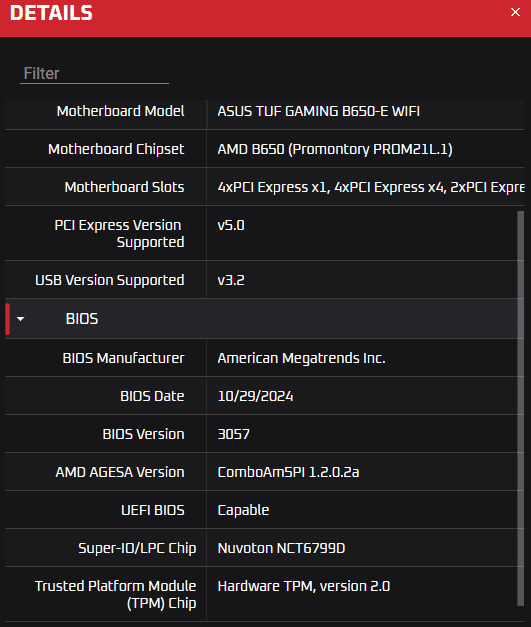Click the DETAILS title in red header
Viewport: 531px width, 627px height.
click(x=51, y=13)
